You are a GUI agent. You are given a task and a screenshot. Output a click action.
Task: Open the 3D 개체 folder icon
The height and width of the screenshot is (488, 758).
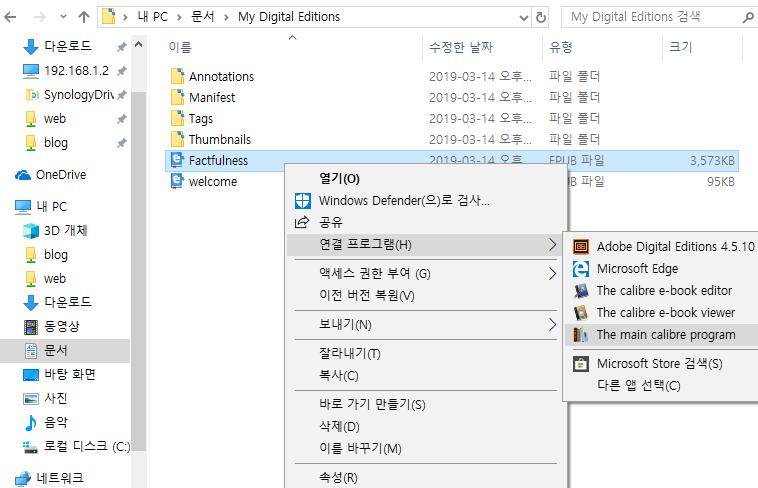click(x=31, y=230)
